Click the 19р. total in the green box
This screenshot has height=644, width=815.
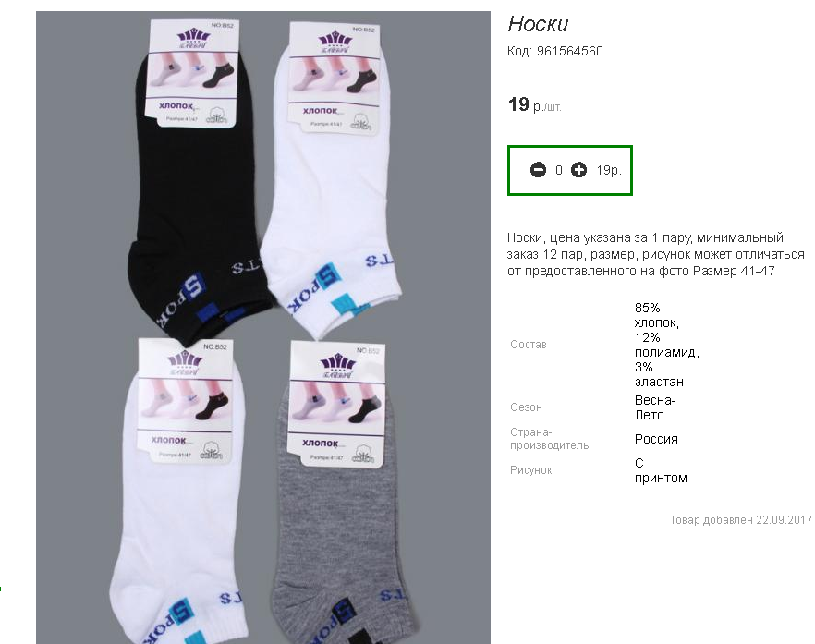(609, 171)
